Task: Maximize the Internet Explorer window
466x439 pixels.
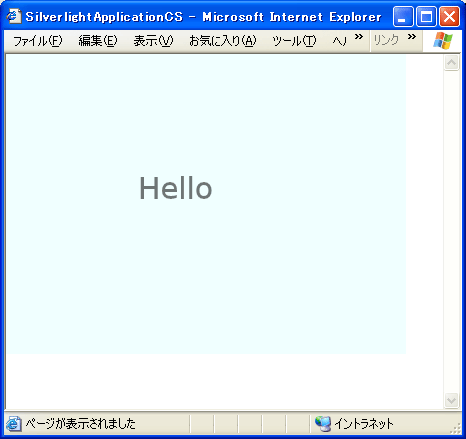Action: pyautogui.click(x=426, y=16)
